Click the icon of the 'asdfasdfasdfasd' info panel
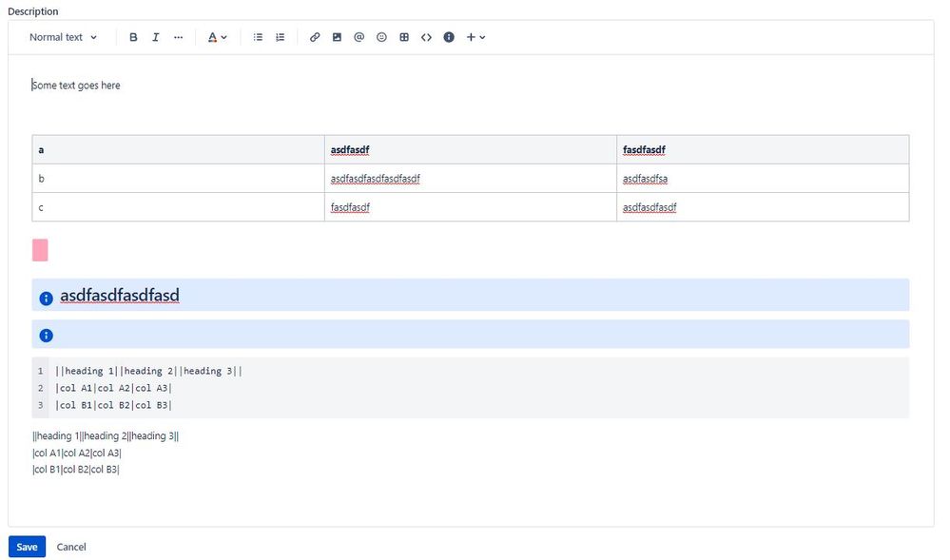Viewport: 950px width, 560px height. coord(46,299)
